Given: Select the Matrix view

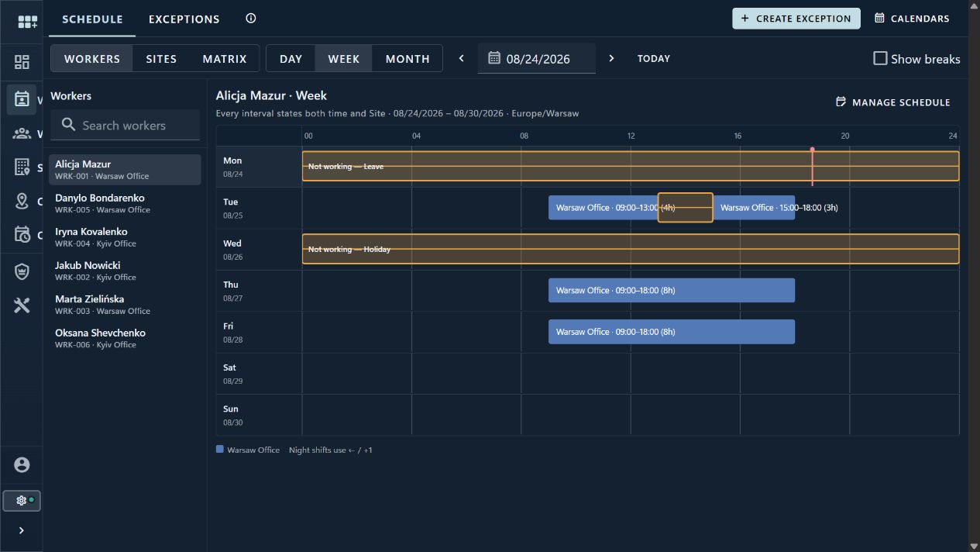Looking at the screenshot, I should pos(225,58).
